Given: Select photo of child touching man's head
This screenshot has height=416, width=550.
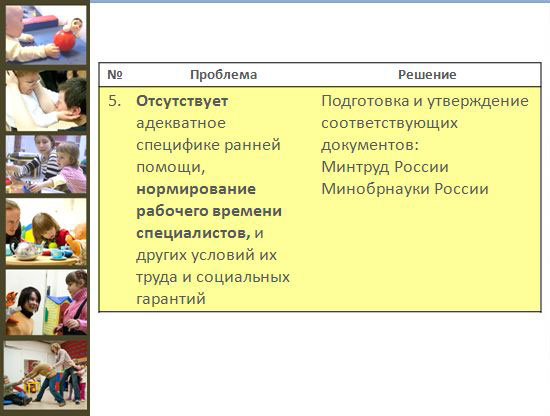Looking at the screenshot, I should coord(46,100).
